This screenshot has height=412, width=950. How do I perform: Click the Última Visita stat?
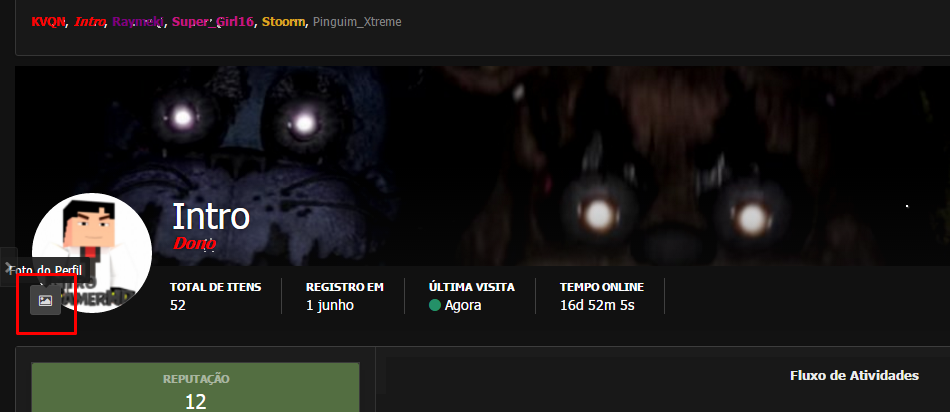(471, 296)
